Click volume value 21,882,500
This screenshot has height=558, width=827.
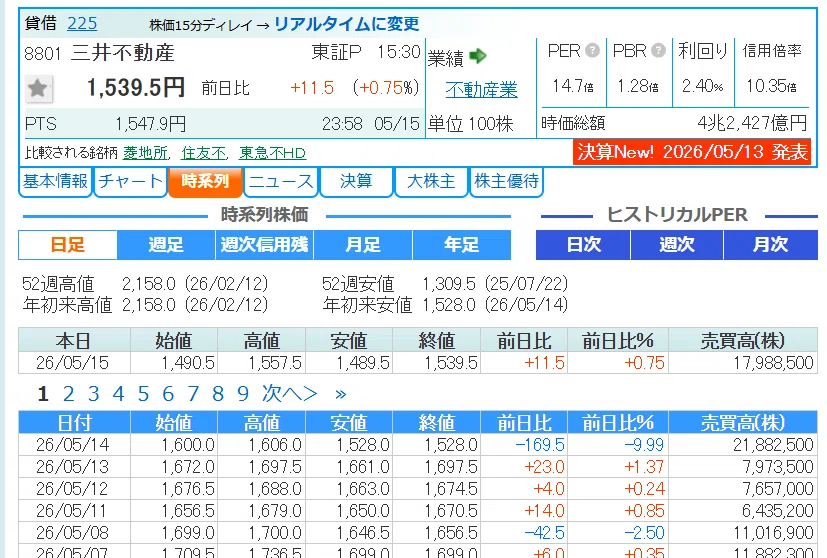point(773,445)
